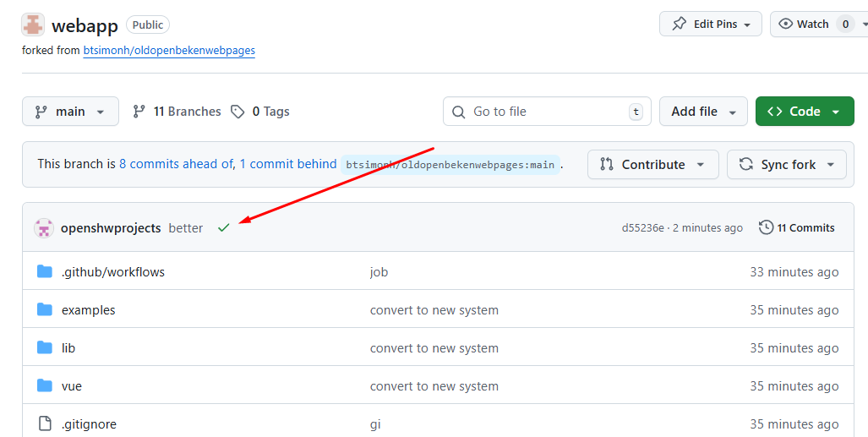Click the branch icon in main selector
The width and height of the screenshot is (868, 437).
(x=41, y=112)
